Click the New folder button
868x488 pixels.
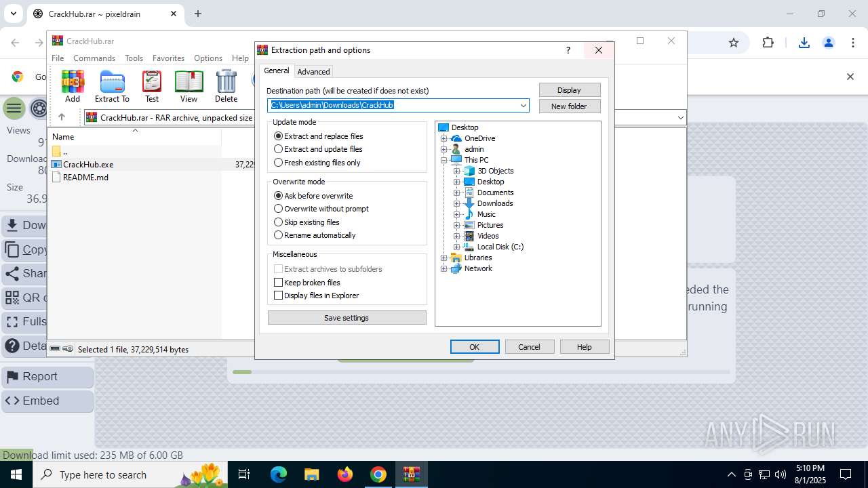pos(569,106)
